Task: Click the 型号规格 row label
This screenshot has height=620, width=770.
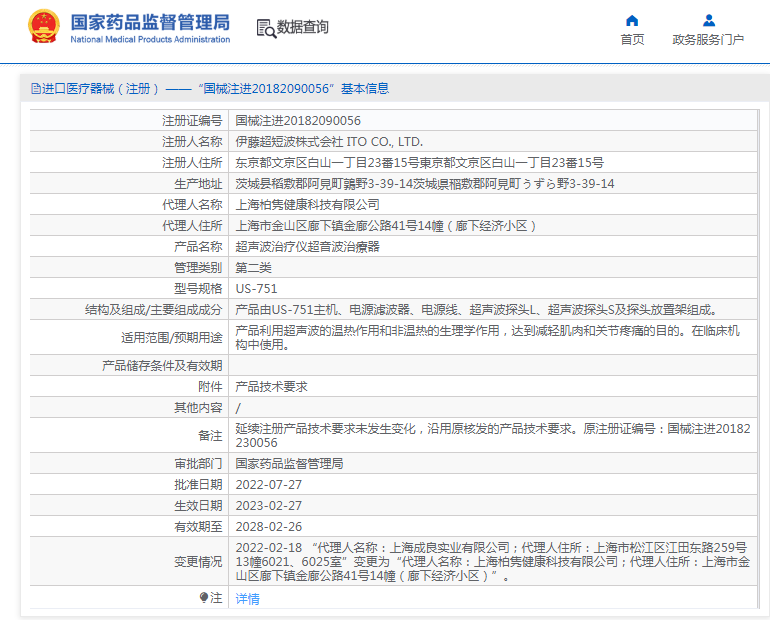Action: pos(198,289)
